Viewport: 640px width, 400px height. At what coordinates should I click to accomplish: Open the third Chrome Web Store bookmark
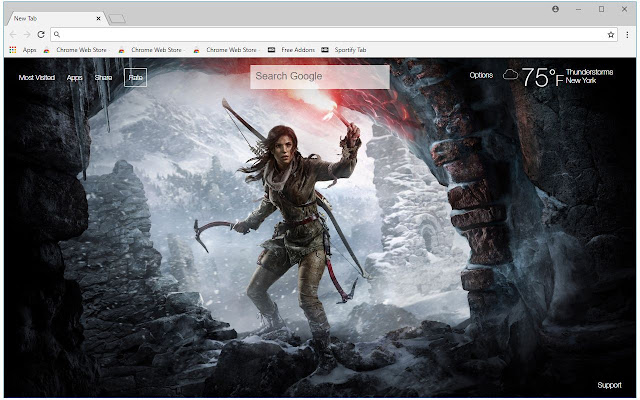(227, 50)
